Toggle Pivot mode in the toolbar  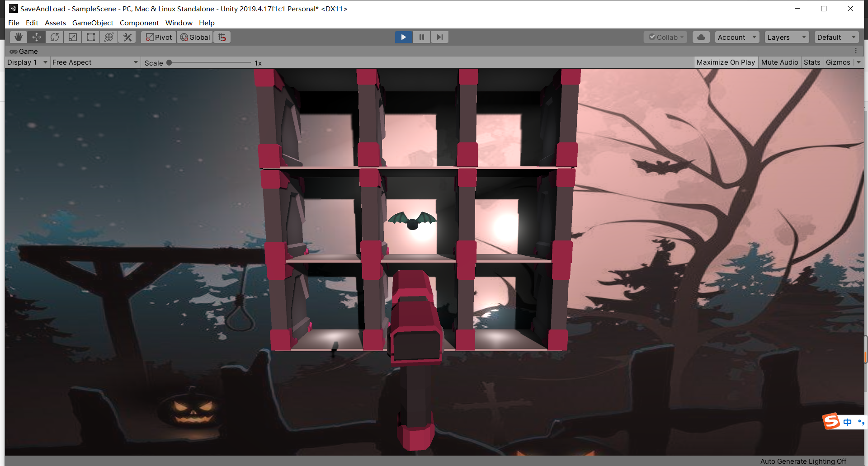coord(158,37)
